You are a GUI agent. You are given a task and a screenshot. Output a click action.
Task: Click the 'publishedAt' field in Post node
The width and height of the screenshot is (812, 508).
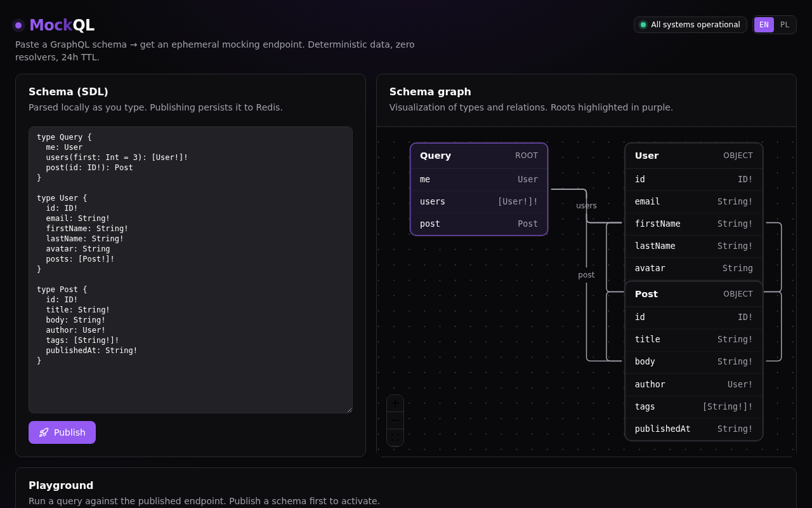694,429
